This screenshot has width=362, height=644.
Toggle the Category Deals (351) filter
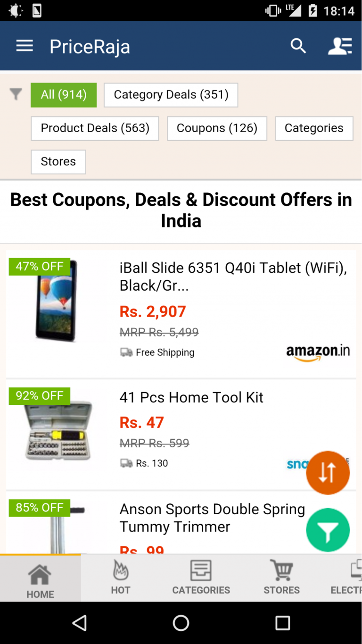(x=171, y=95)
